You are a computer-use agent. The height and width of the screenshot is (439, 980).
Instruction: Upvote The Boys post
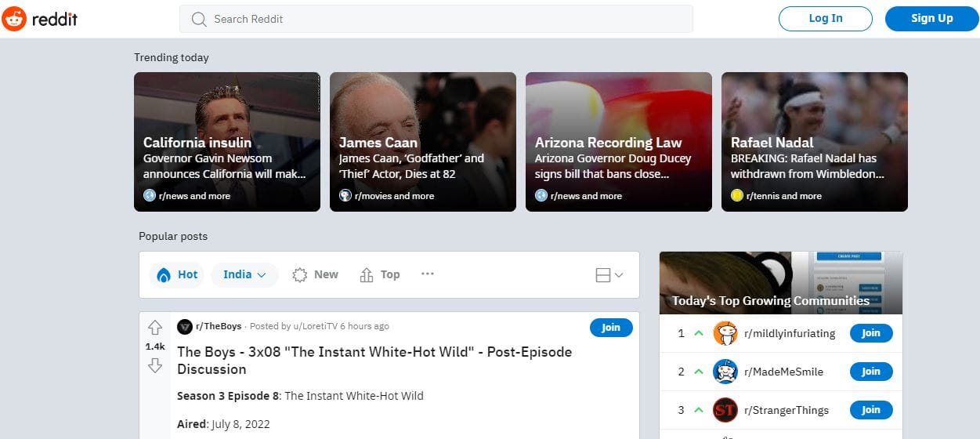point(155,328)
